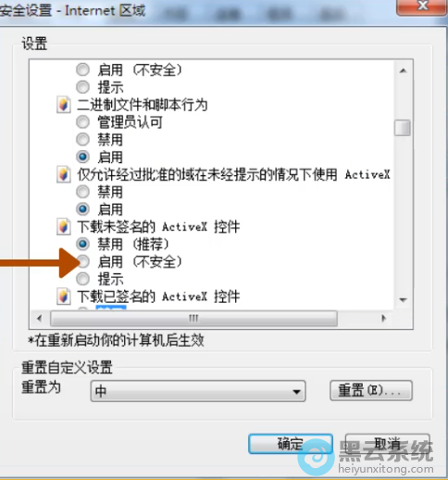The image size is (448, 480).
Task: Click the up arrow of the vertical scrollbar
Action: click(403, 70)
